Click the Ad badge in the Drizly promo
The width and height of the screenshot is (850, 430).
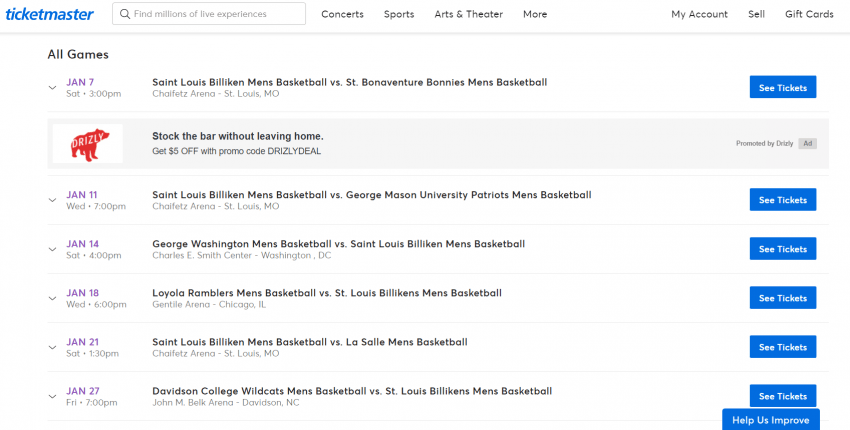(x=807, y=144)
